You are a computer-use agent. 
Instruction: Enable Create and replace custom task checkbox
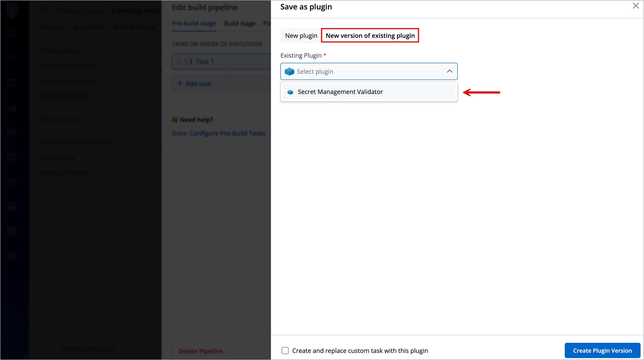[x=285, y=351]
